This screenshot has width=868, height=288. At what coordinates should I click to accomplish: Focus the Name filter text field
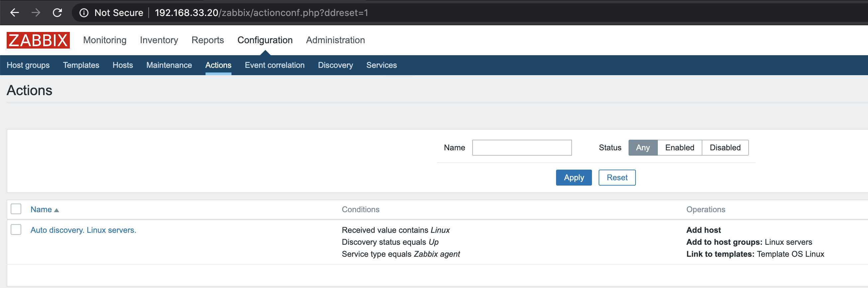[x=521, y=148]
